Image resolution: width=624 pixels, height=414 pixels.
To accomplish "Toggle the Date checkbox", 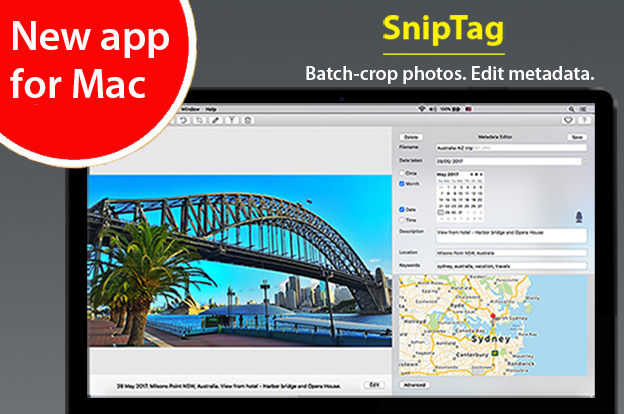I will click(401, 209).
